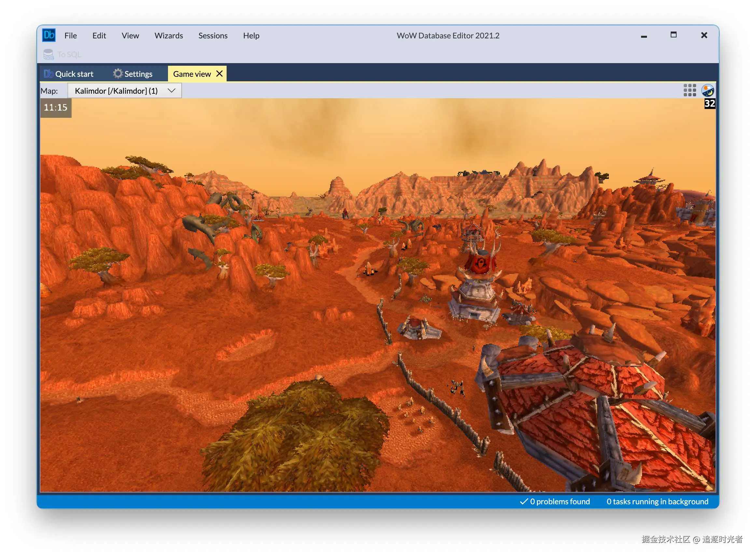The image size is (756, 557).
Task: Click the 0 tasks running in background status
Action: click(x=657, y=501)
